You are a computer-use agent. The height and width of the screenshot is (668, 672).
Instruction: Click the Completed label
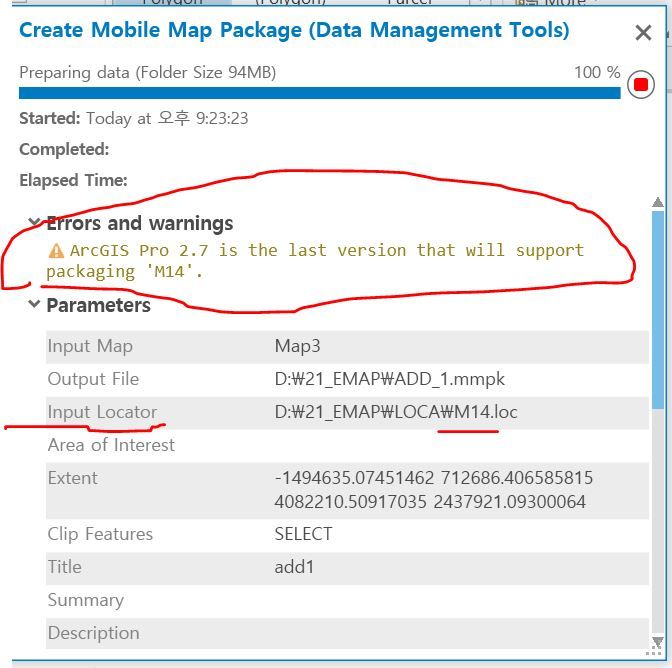pyautogui.click(x=64, y=150)
